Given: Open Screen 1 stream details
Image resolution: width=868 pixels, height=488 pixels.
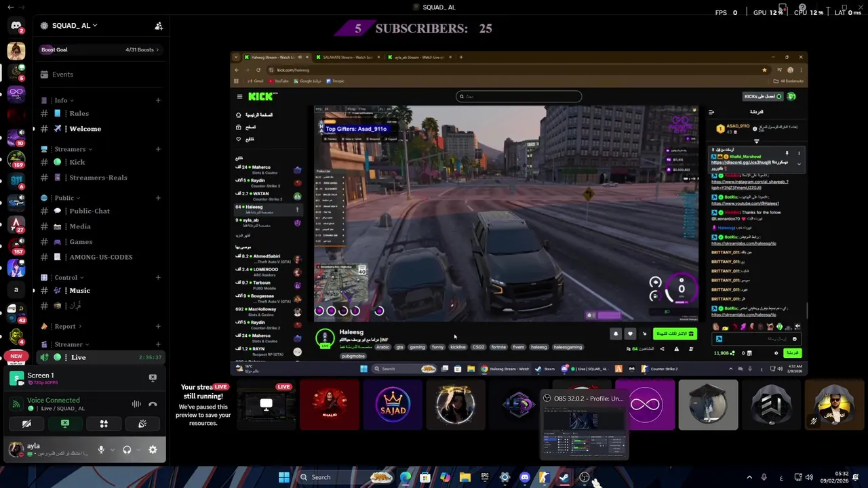Looking at the screenshot, I should pyautogui.click(x=75, y=378).
